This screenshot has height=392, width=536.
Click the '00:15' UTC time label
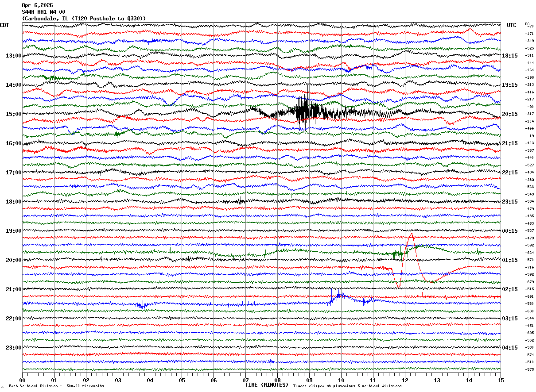click(x=510, y=231)
